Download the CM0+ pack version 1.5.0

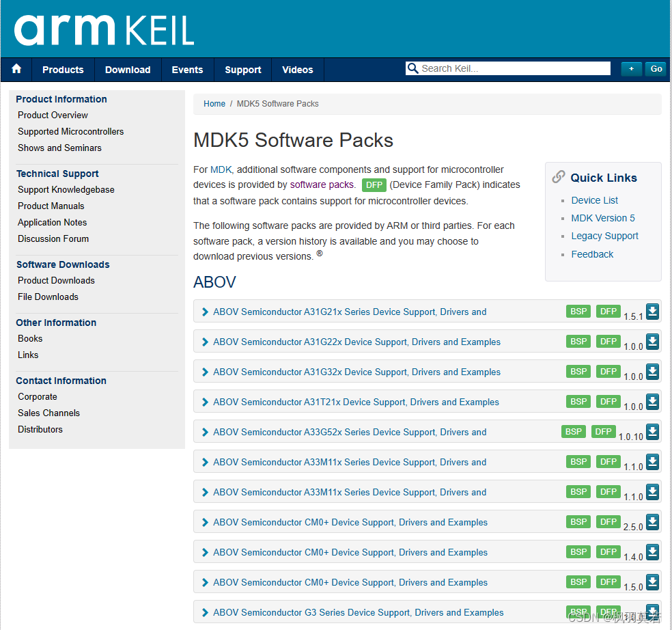coord(652,581)
